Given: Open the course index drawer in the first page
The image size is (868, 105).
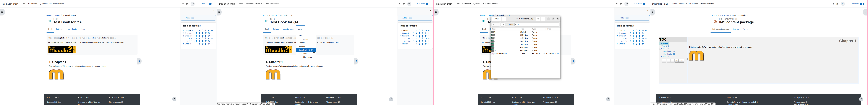Looking at the screenshot, I should click(2, 12).
